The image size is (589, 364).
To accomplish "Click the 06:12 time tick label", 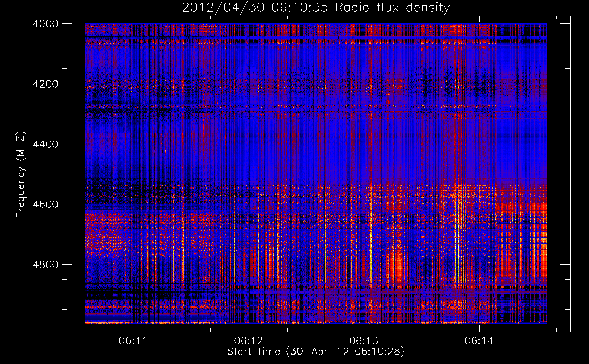I will pyautogui.click(x=248, y=341).
